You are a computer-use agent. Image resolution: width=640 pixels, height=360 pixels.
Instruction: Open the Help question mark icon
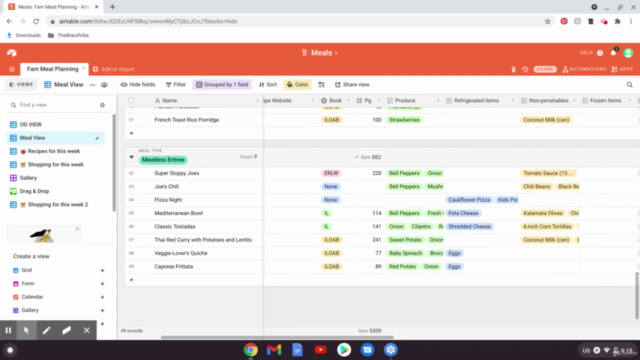tap(600, 53)
